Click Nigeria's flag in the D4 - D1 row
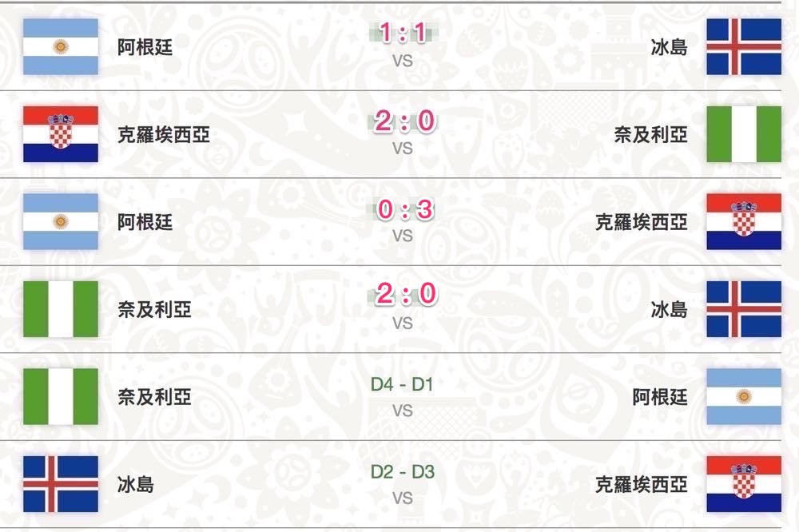 61,396
